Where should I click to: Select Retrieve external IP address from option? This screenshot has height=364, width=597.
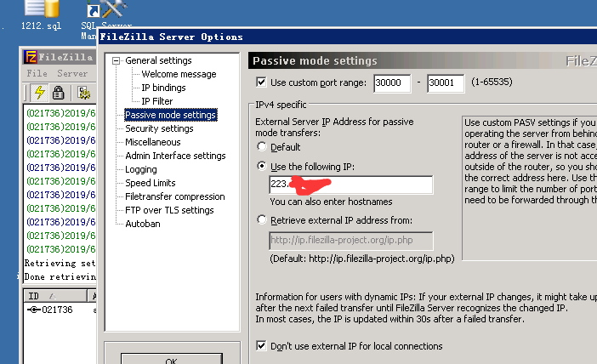pos(262,219)
